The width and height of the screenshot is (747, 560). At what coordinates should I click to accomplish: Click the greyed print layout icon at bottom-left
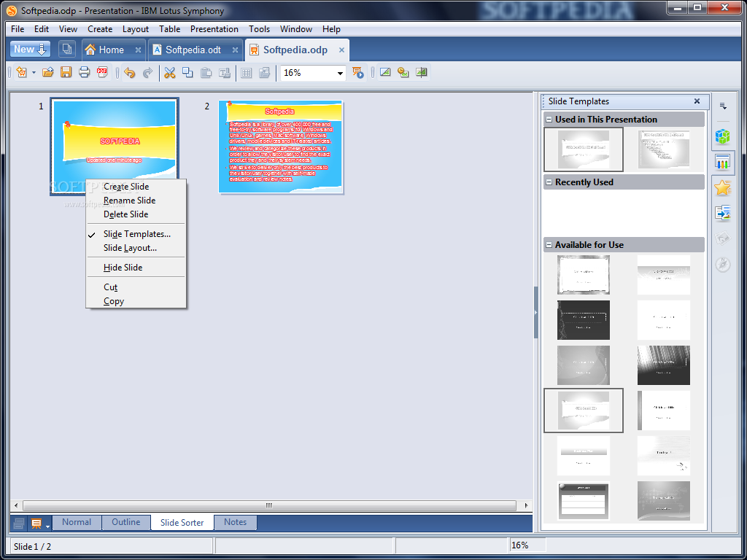[19, 524]
